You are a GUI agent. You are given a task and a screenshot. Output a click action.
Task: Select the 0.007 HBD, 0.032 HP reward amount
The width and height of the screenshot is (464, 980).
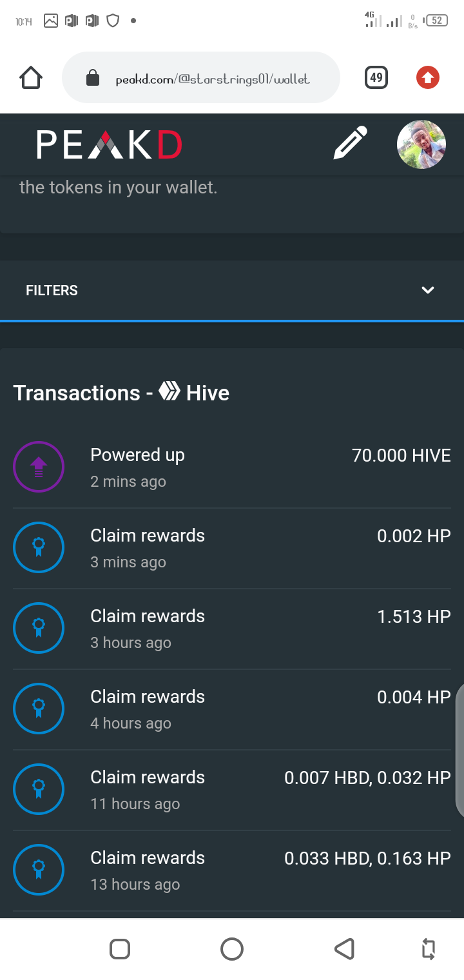367,778
